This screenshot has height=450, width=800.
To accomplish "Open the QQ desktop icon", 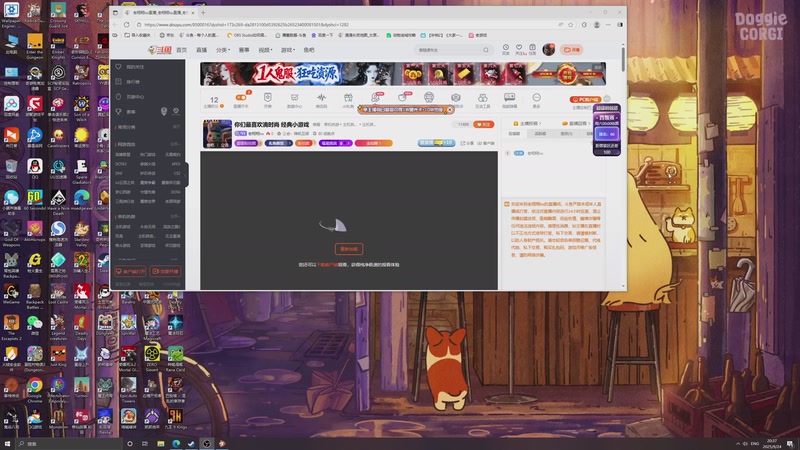I will [35, 169].
